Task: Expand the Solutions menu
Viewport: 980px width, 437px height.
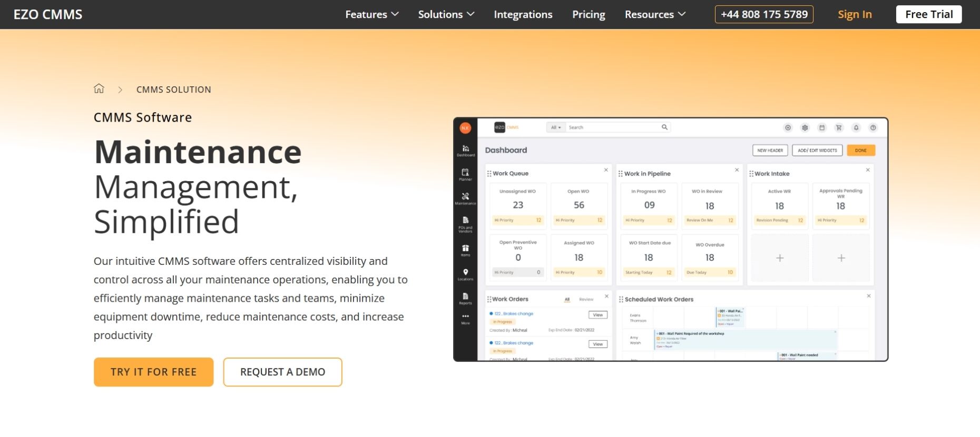Action: point(446,14)
